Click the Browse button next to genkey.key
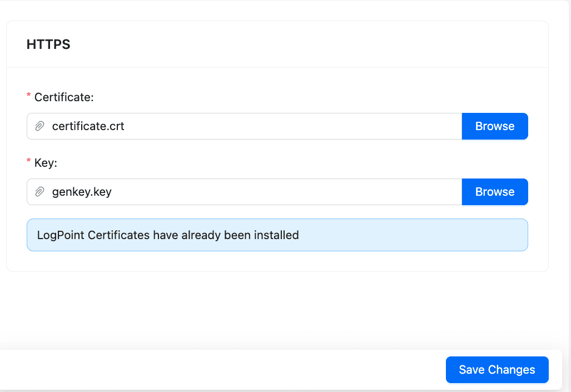Screen dimensions: 571x392 tap(494, 192)
